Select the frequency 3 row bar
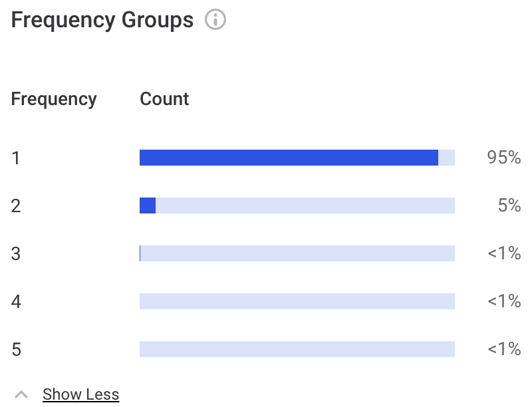532x407 pixels. point(297,253)
